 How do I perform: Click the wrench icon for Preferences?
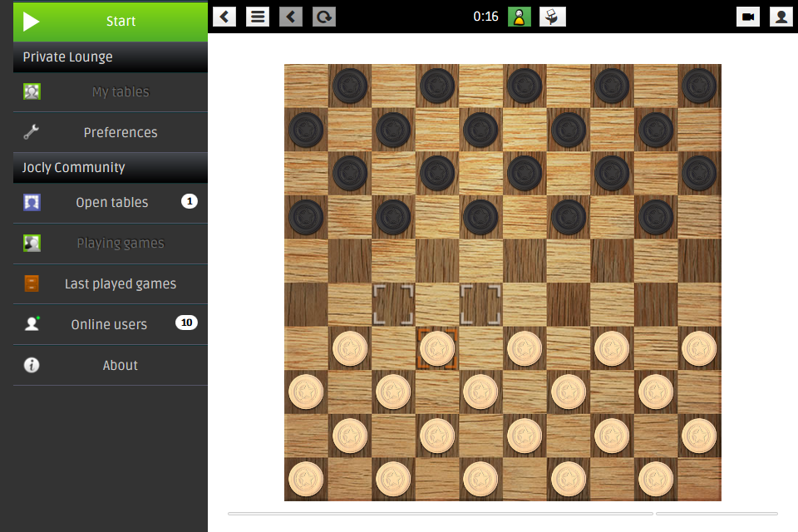pyautogui.click(x=32, y=132)
